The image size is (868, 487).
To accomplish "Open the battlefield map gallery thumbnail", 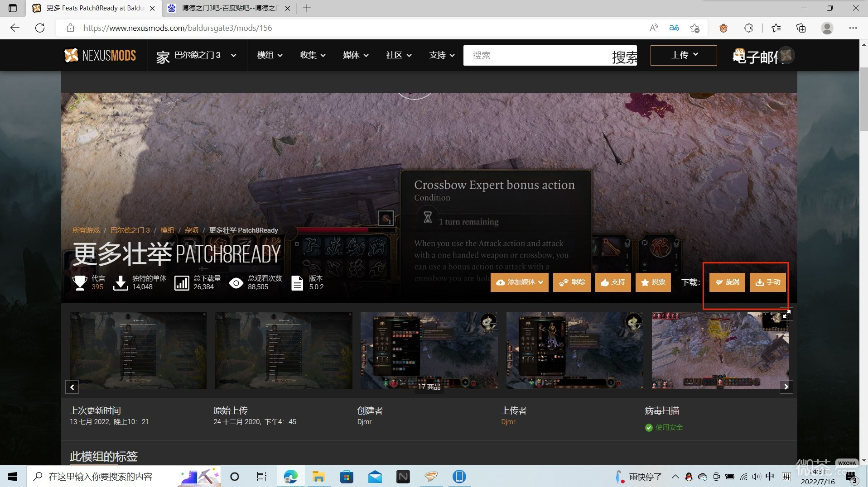I will coord(720,350).
